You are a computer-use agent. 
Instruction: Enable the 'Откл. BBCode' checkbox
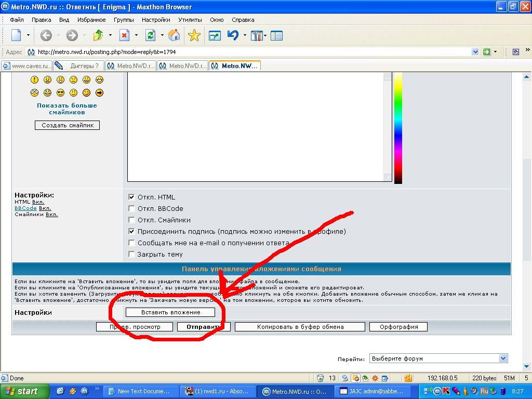tap(131, 209)
